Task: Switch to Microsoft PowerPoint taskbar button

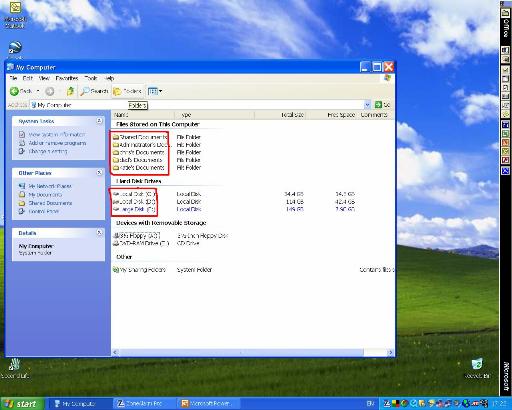Action: (209, 404)
